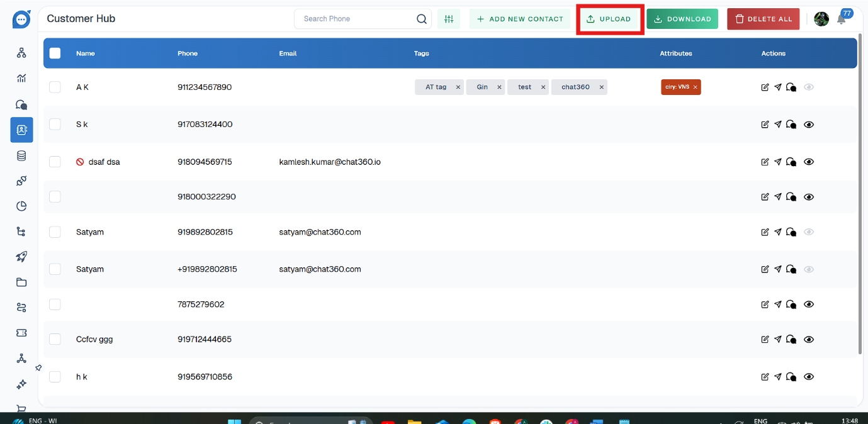Click the send icon for S k
The height and width of the screenshot is (424, 868).
[778, 125]
